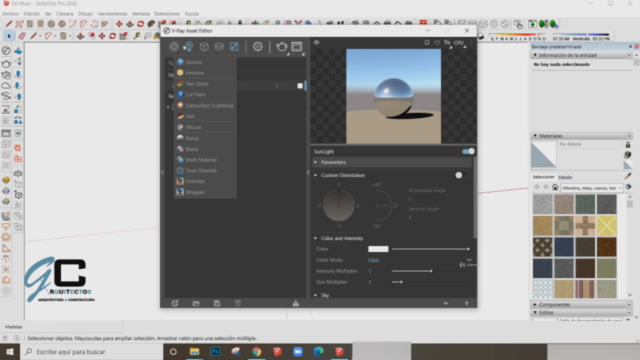Toggle the light enable box in list row

click(x=300, y=86)
